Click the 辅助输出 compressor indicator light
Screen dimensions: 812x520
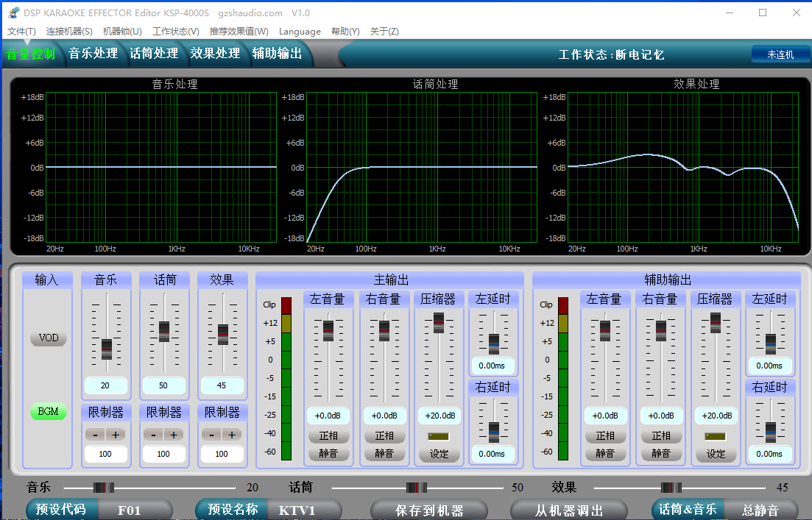pos(716,437)
